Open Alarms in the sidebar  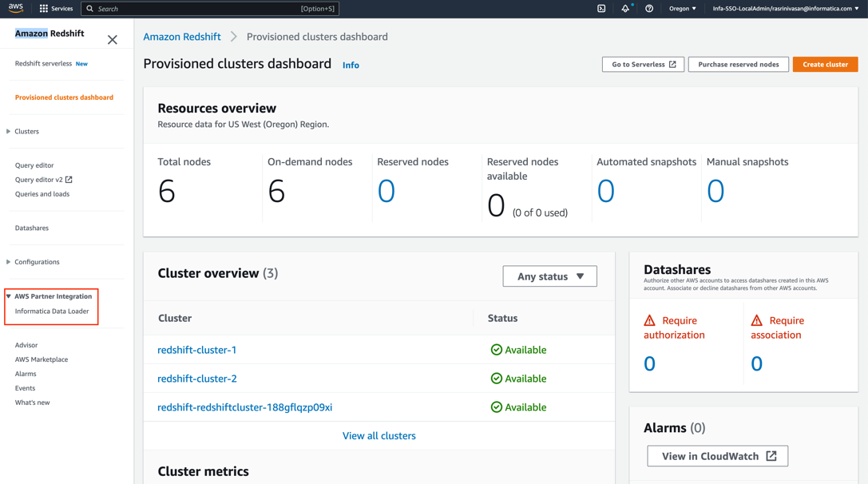[x=26, y=373]
